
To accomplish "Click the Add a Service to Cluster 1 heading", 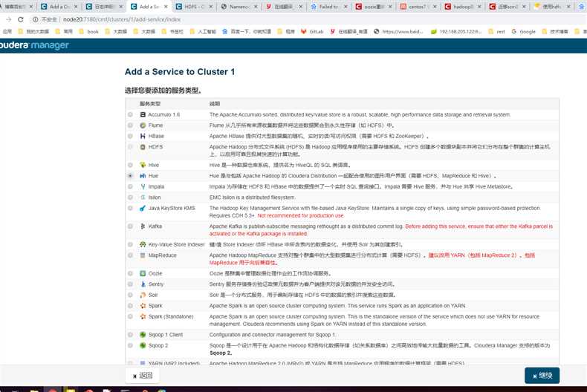I will 180,72.
